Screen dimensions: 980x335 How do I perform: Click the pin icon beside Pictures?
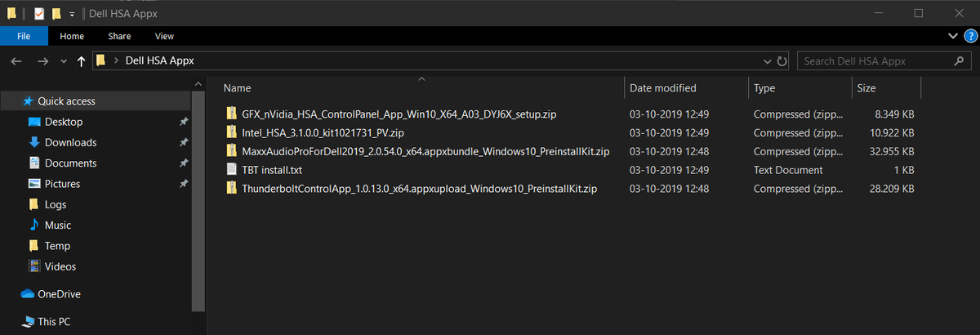[182, 184]
